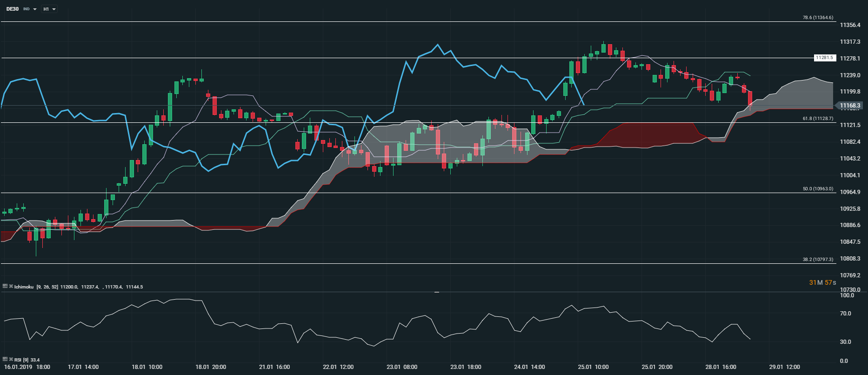Screen dimensions: 868x375
Task: Click the 25.01 10:00 time axis label
Action: pyautogui.click(x=593, y=367)
